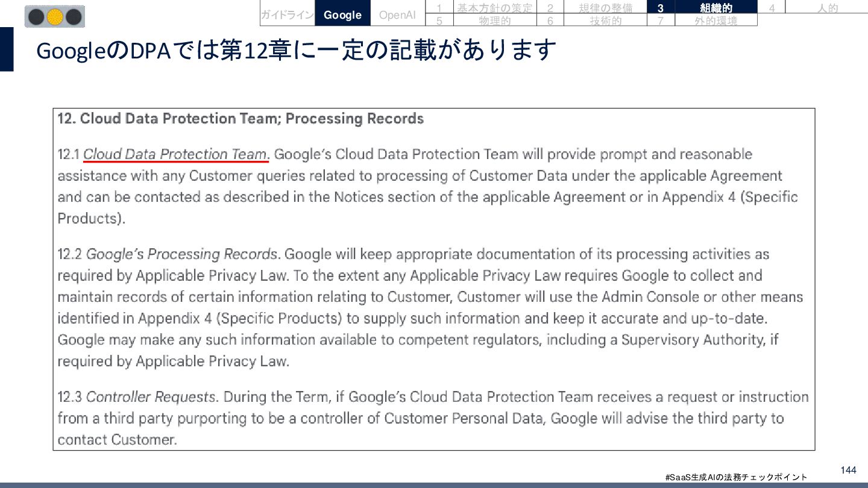
Task: Select section 7 外的環境
Action: [x=715, y=20]
